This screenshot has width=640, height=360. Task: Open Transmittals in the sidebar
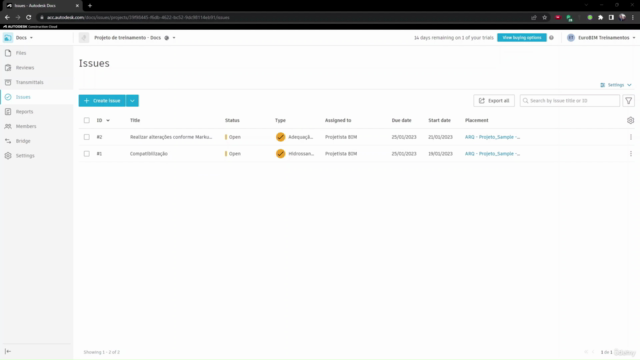coord(29,82)
